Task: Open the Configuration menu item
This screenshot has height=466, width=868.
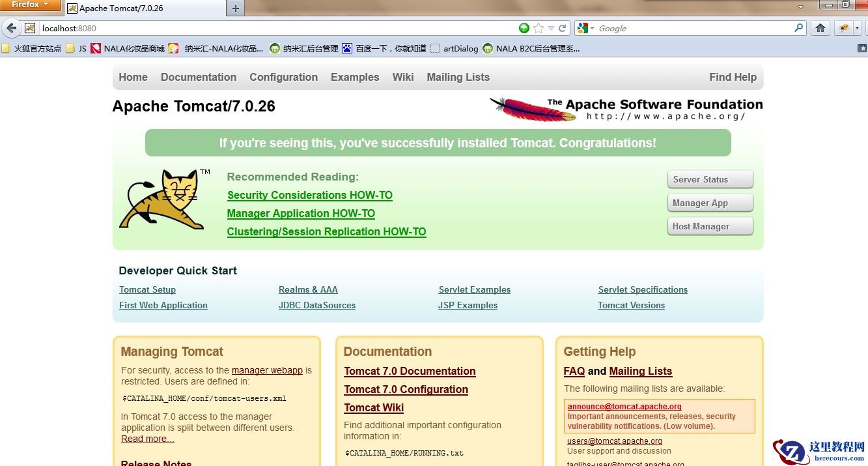Action: [283, 77]
